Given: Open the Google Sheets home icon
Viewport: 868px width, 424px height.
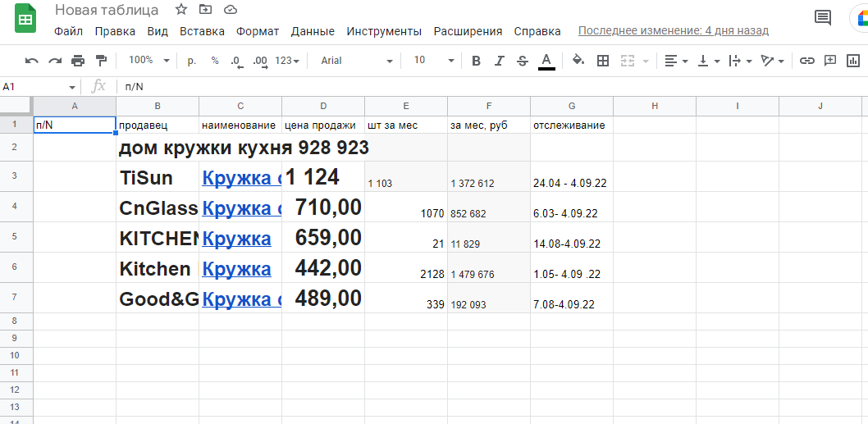Looking at the screenshot, I should 25,18.
